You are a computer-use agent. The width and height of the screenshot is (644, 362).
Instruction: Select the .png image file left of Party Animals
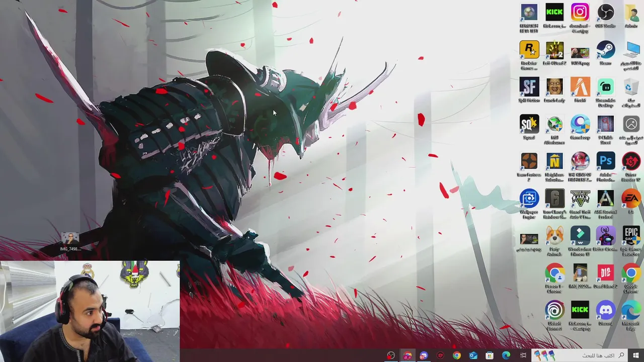(529, 241)
